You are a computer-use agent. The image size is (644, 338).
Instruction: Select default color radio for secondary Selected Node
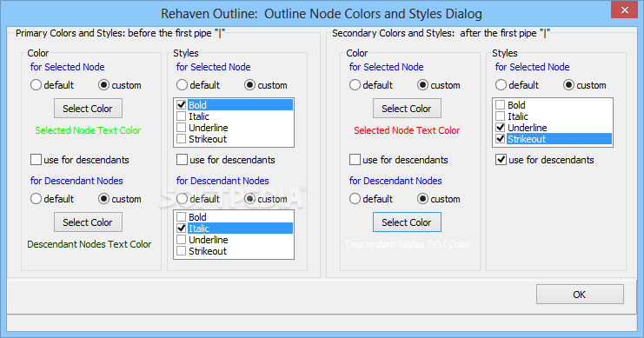point(355,85)
